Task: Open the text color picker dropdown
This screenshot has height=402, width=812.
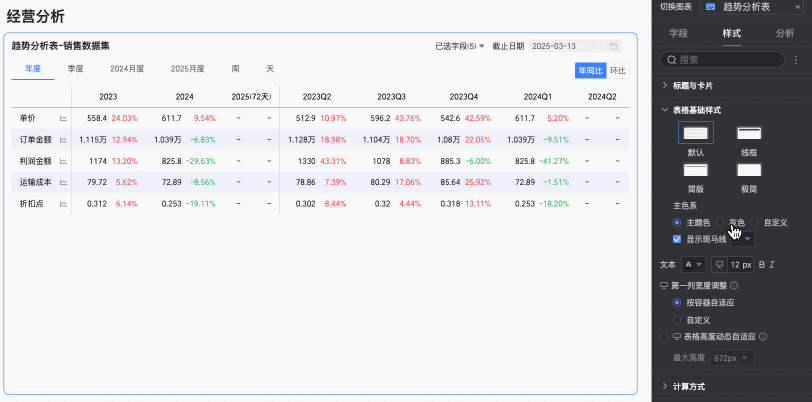Action: pos(693,265)
